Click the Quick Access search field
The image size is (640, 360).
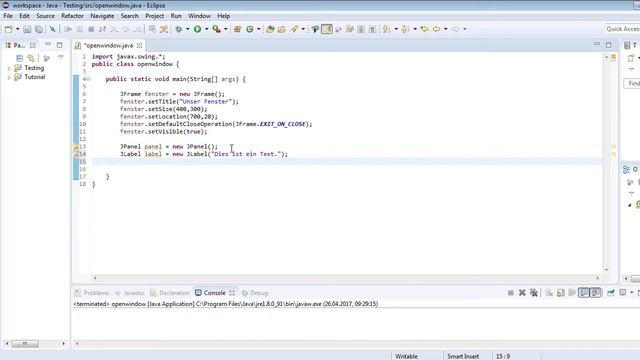point(622,29)
